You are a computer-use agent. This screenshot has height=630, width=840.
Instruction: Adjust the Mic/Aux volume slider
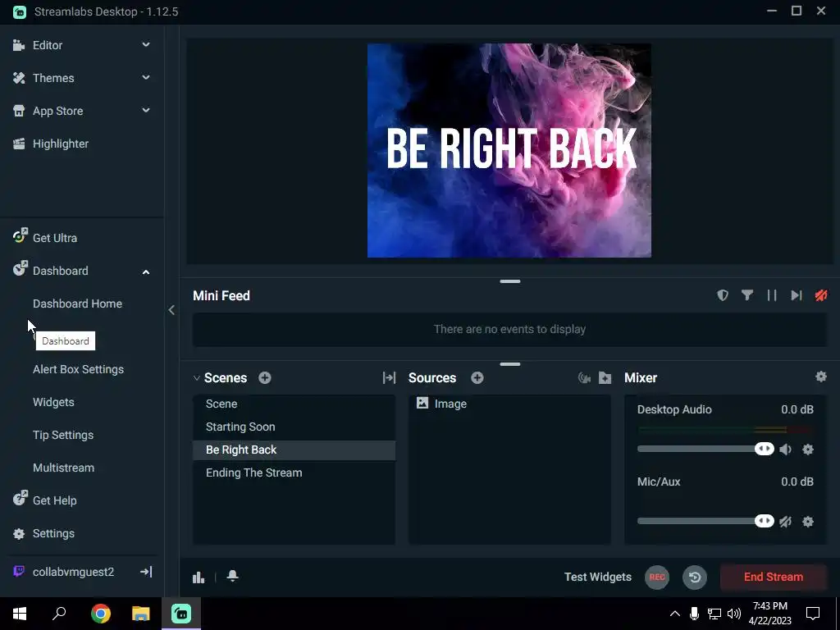(705, 521)
